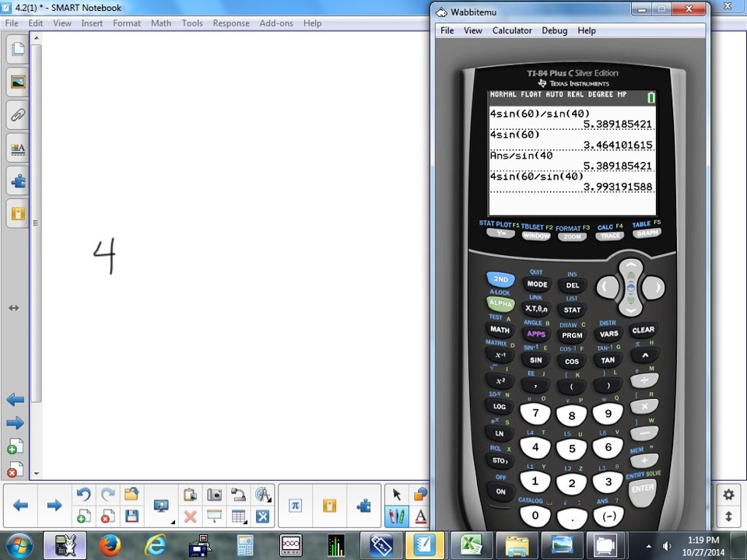
Task: Show the Screen Shade tool
Action: coord(215,516)
